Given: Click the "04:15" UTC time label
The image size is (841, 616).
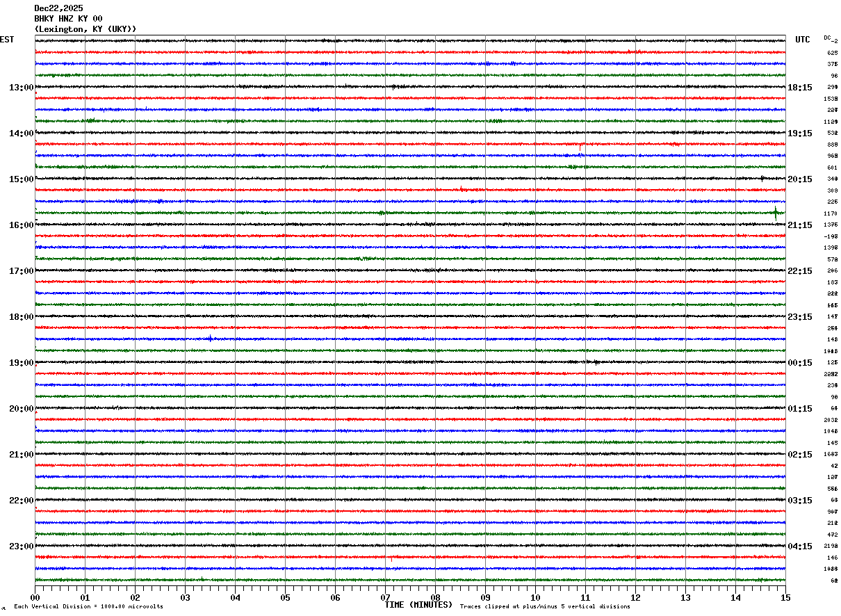Looking at the screenshot, I should tap(800, 546).
